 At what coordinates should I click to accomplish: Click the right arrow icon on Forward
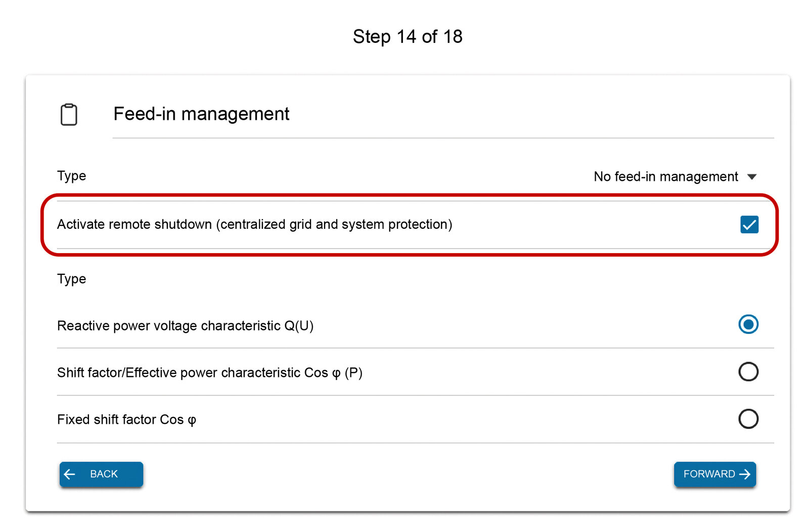point(745,474)
